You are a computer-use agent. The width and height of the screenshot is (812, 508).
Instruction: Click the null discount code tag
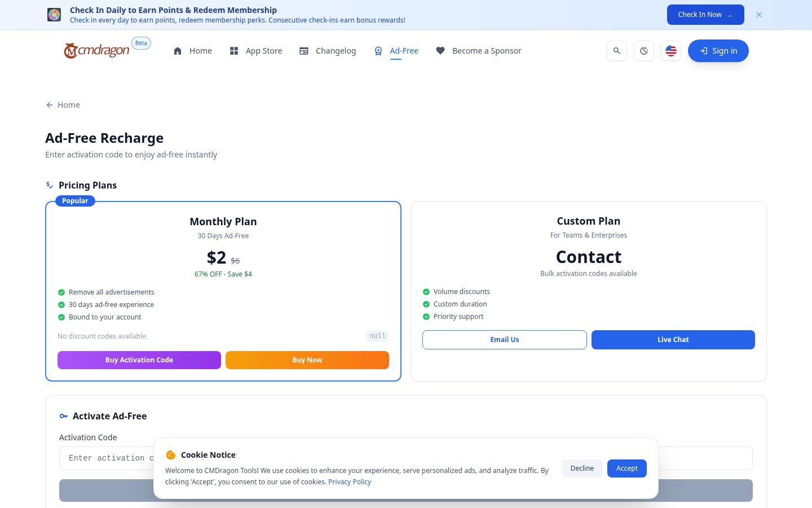(377, 336)
